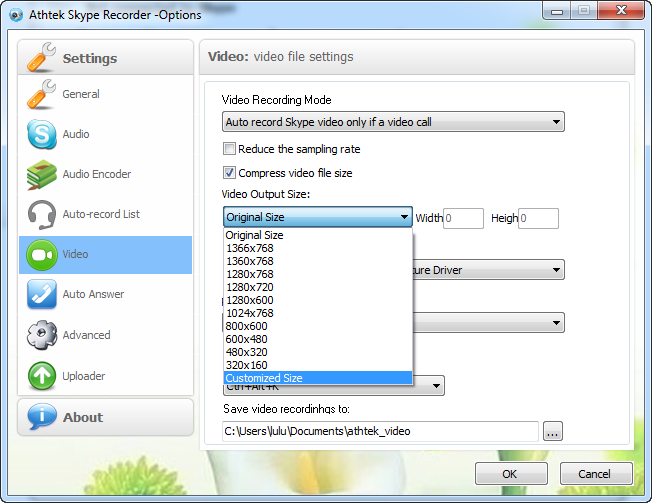Screen dimensions: 652x503
Task: Uncheck Compress video file size
Action: pos(229,173)
